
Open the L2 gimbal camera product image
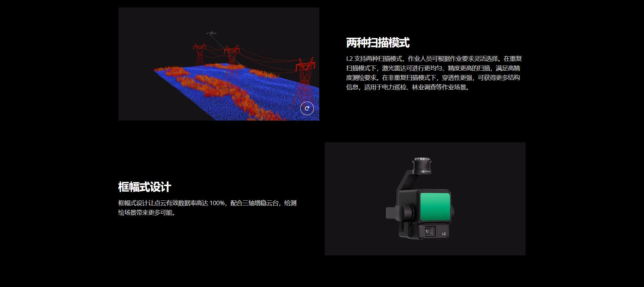pyautogui.click(x=425, y=199)
